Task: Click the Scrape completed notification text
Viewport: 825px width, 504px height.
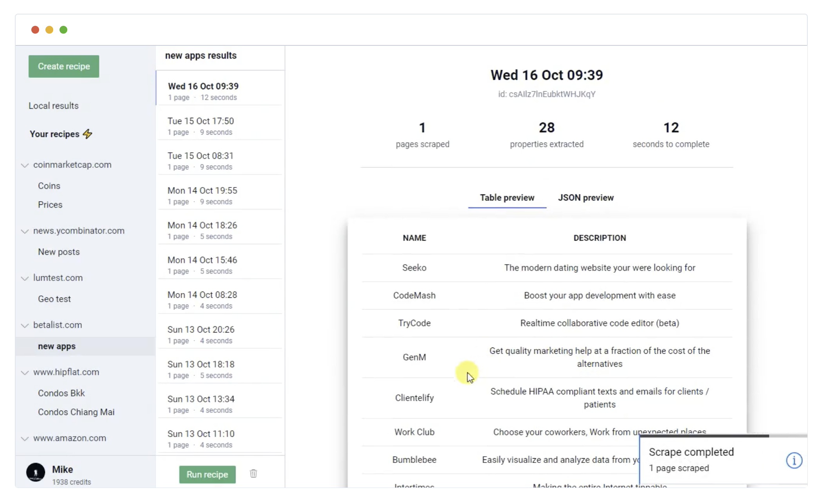Action: (x=691, y=452)
